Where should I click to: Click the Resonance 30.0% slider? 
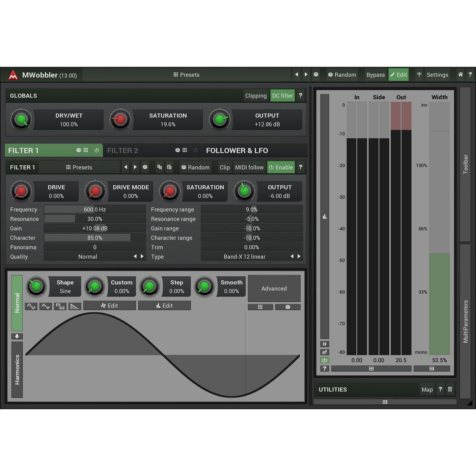click(x=95, y=219)
